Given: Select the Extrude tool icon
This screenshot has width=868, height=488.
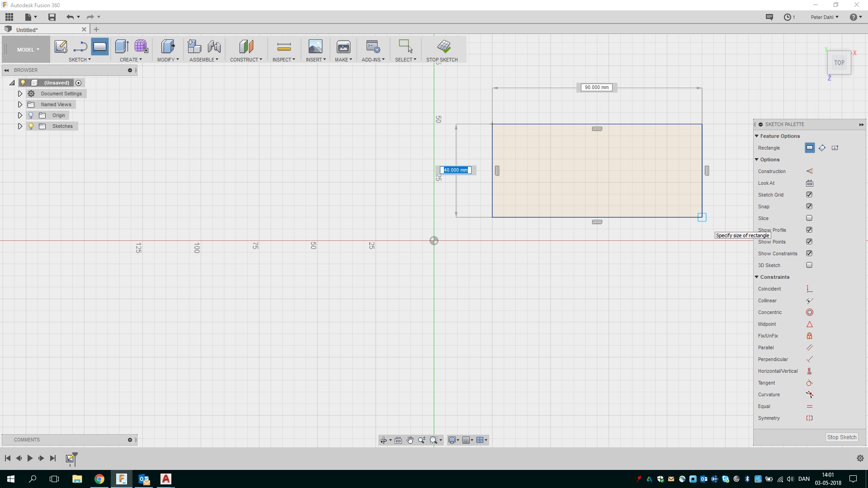Looking at the screenshot, I should pyautogui.click(x=122, y=47).
